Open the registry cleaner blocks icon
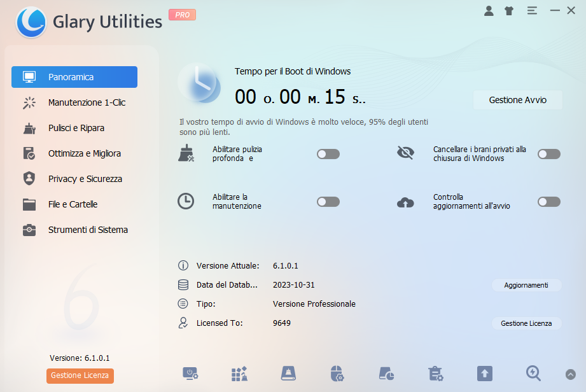Viewport: 586px width, 392px height. 240,374
